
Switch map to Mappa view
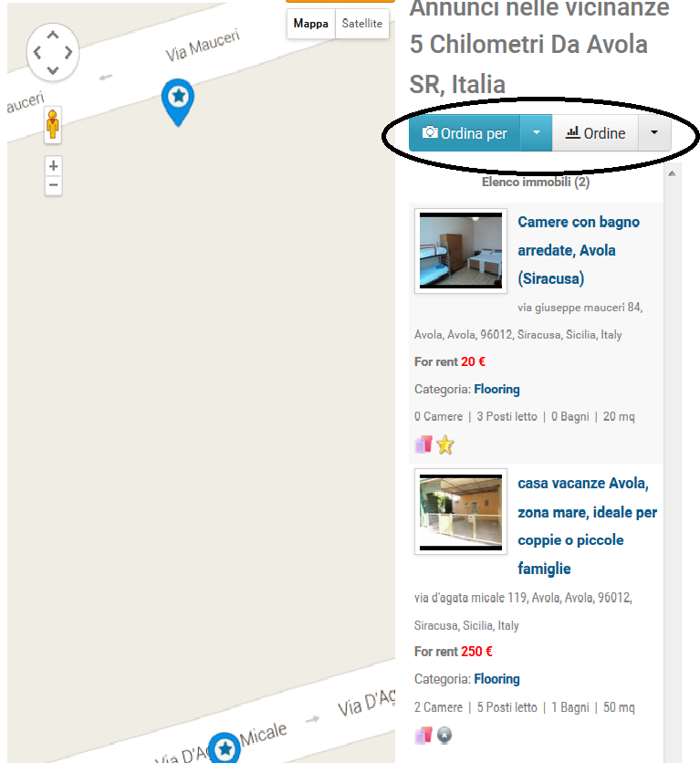(x=311, y=24)
